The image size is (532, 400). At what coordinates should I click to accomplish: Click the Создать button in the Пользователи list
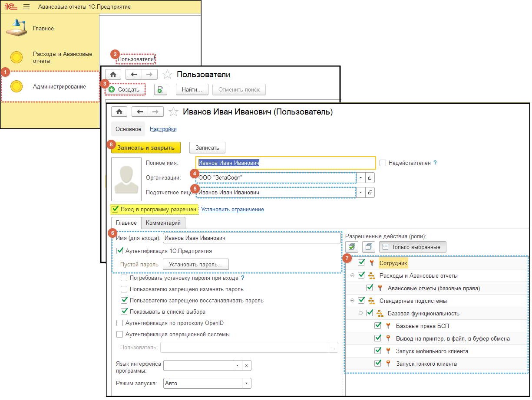click(x=124, y=90)
